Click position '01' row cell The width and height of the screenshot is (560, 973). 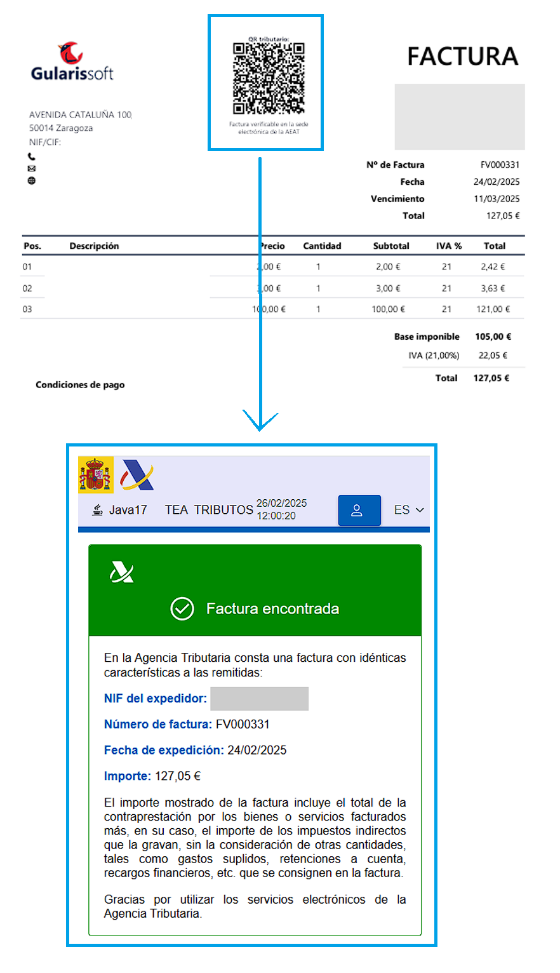[27, 267]
